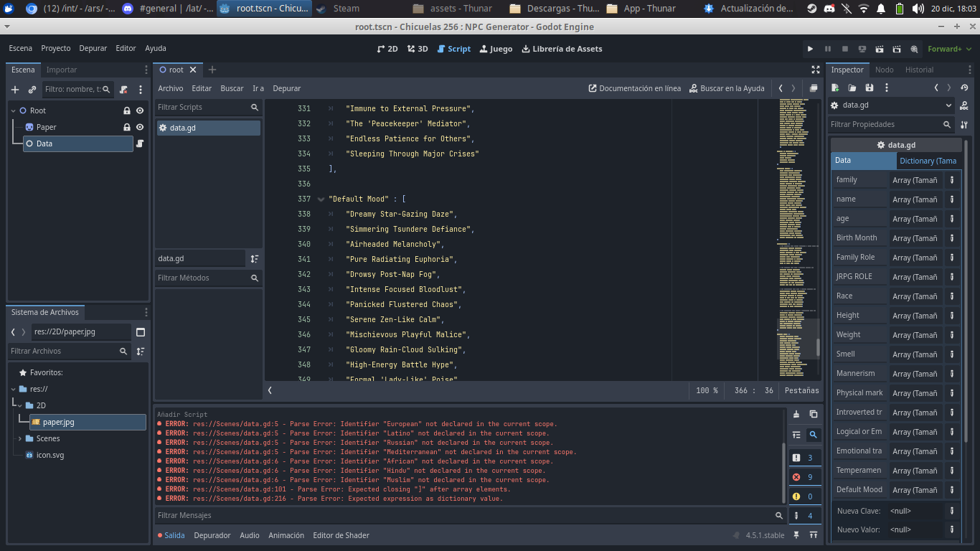Edit the type of the family entry
This screenshot has width=980, height=551.
[952, 180]
